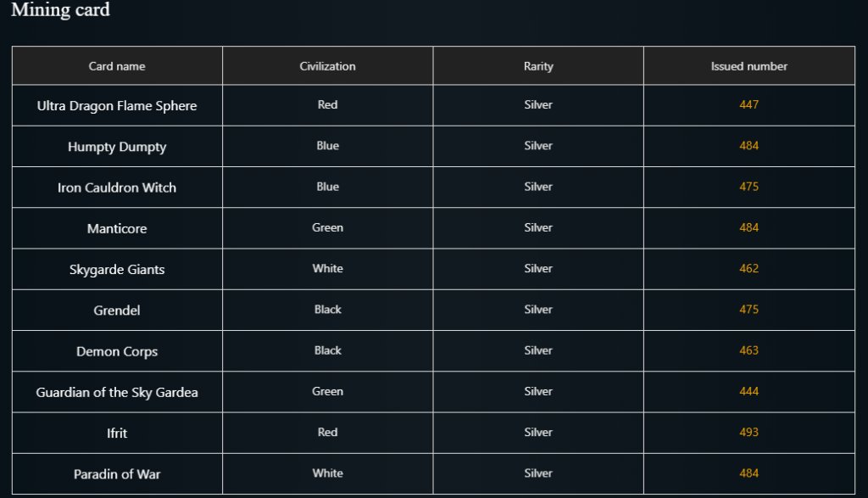The height and width of the screenshot is (498, 868).
Task: Click the Card name column header
Action: point(117,66)
